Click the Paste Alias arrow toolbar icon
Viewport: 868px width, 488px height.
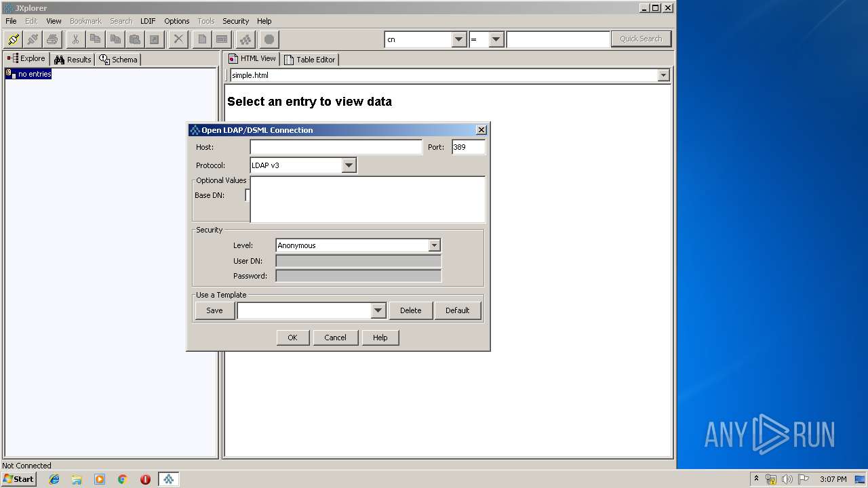[x=154, y=39]
